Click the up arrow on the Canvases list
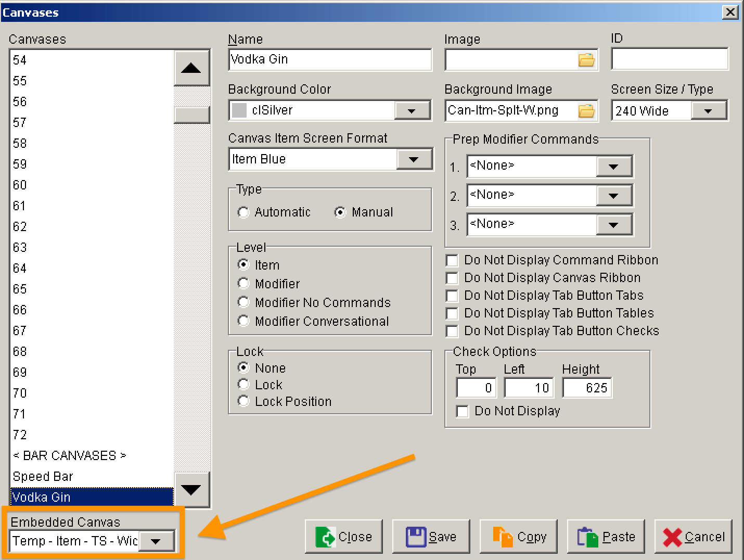 coord(191,68)
